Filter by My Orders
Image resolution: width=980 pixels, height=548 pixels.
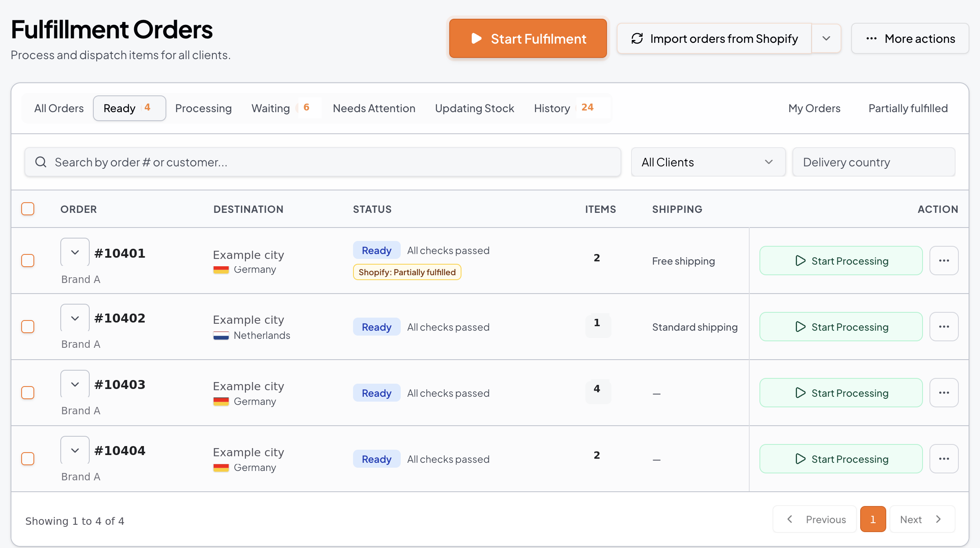tap(814, 108)
